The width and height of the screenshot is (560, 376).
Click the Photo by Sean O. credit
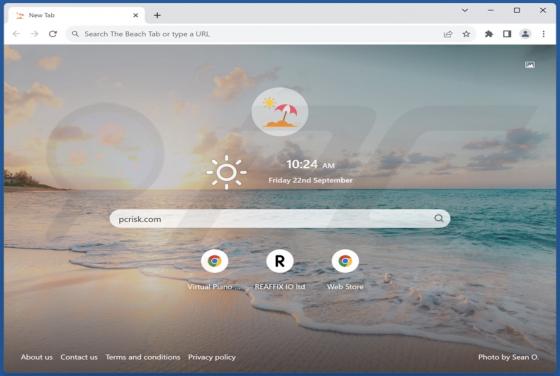click(508, 357)
